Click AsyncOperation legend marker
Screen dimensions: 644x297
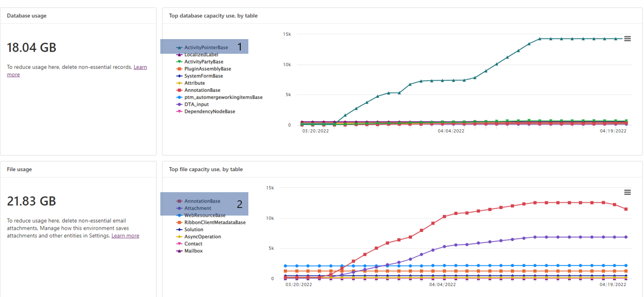(179, 237)
